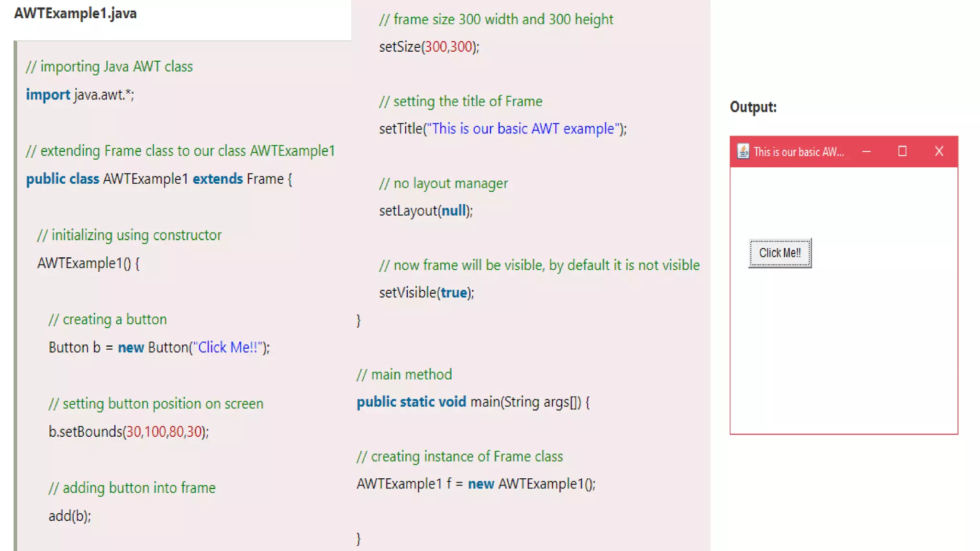This screenshot has height=551, width=980.
Task: Click the setVisible(true) statement
Action: coord(426,293)
